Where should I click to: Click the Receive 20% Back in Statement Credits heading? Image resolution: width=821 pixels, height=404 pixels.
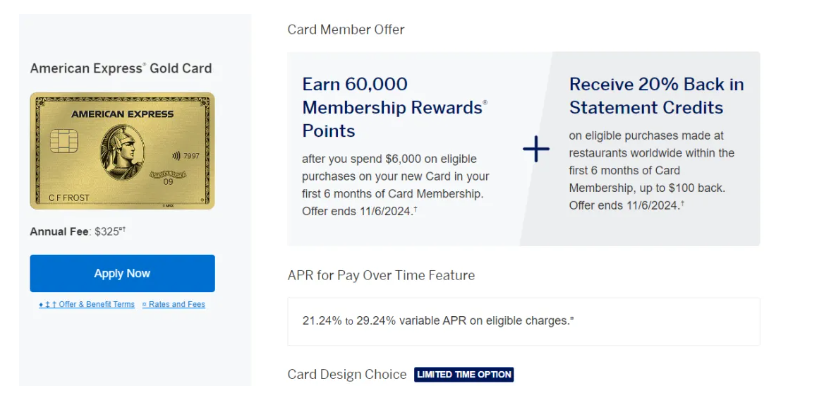656,96
